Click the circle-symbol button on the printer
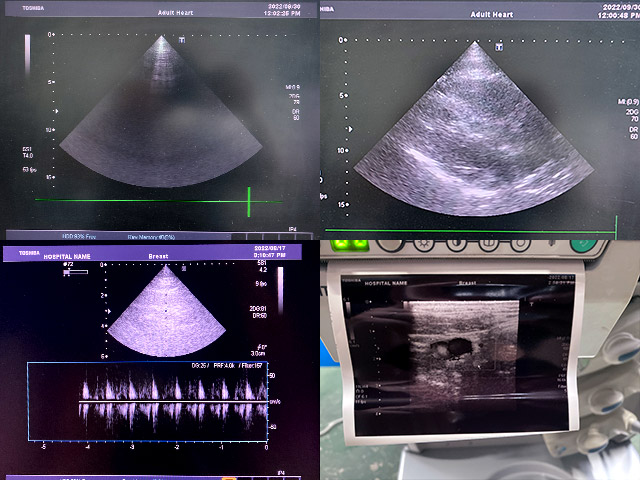Screen dimensions: 640x480 pos(520,244)
